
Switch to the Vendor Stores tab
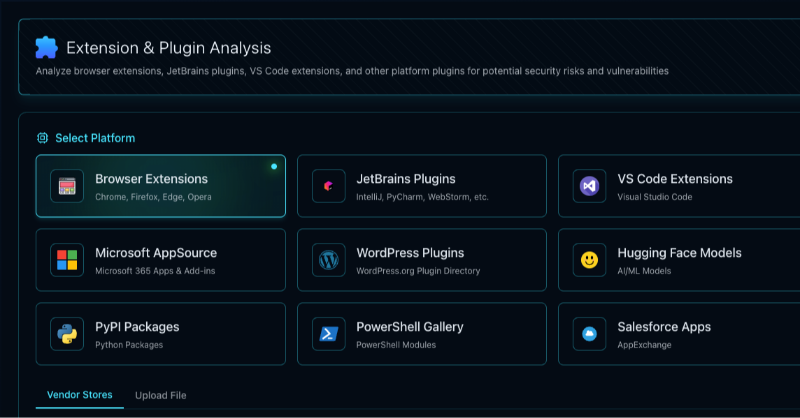(x=80, y=395)
